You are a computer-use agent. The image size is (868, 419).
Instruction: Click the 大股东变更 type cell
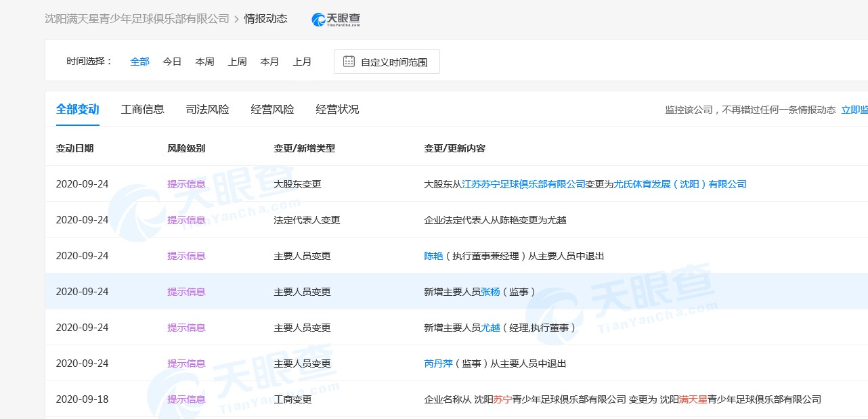click(x=297, y=184)
